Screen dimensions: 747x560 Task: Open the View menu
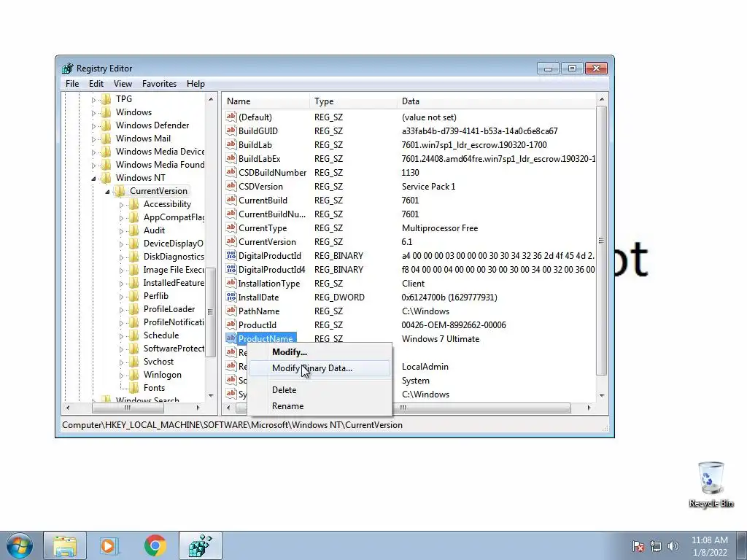tap(123, 83)
